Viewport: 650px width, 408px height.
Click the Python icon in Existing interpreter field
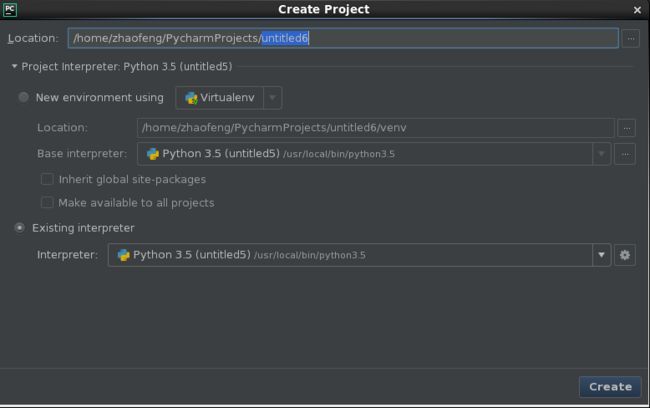click(x=124, y=255)
